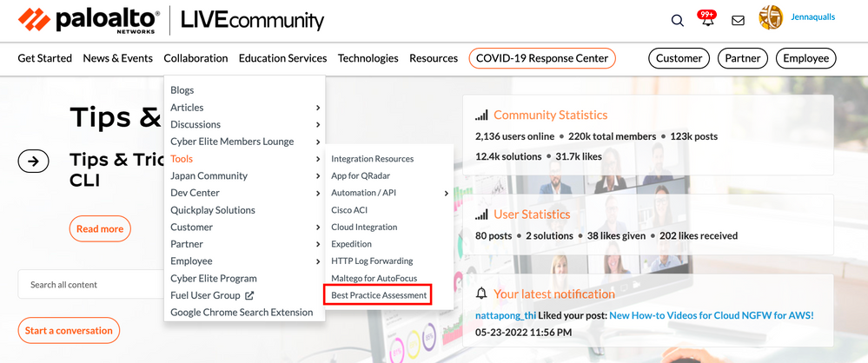
Task: Click the Start a conversation button
Action: pos(69,331)
